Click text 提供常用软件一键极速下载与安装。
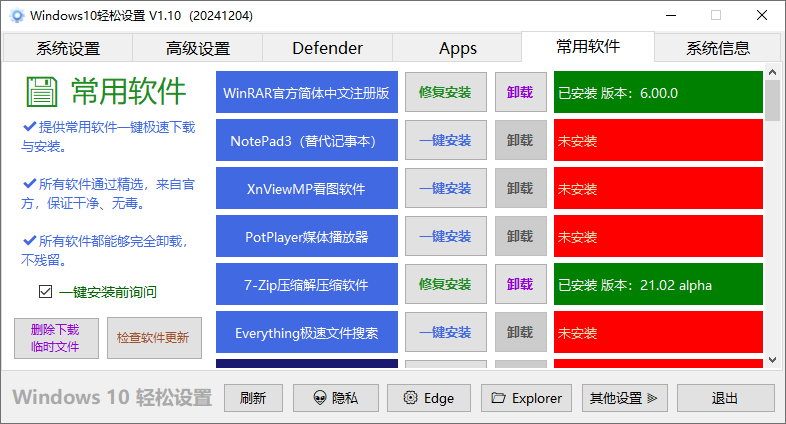Viewport: 786px width, 424px height. (x=108, y=137)
